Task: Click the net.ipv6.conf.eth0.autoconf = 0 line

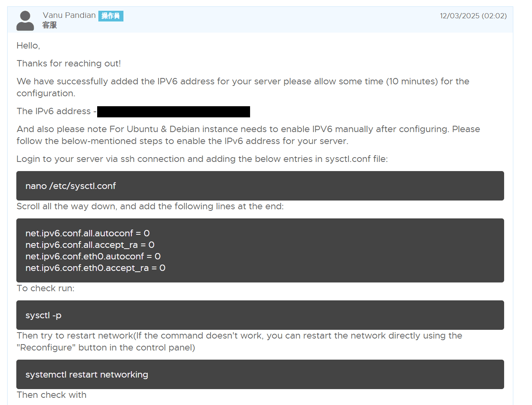Action: click(93, 256)
